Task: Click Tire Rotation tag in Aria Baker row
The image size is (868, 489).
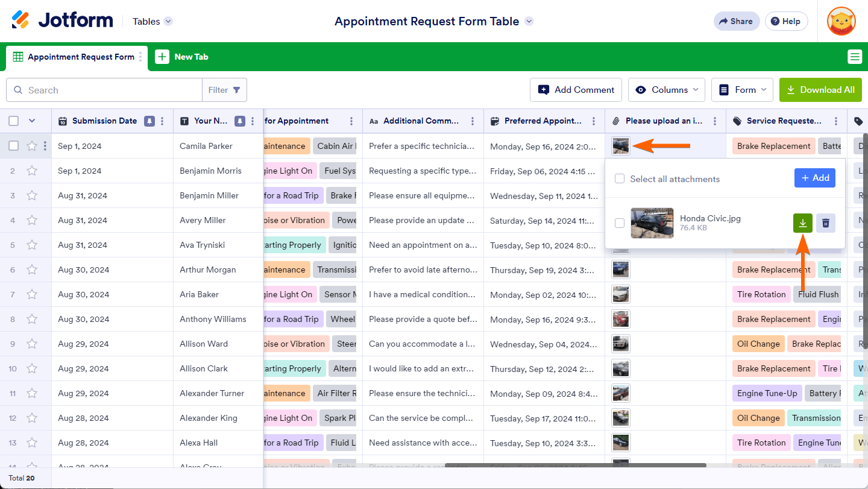Action: coord(761,294)
